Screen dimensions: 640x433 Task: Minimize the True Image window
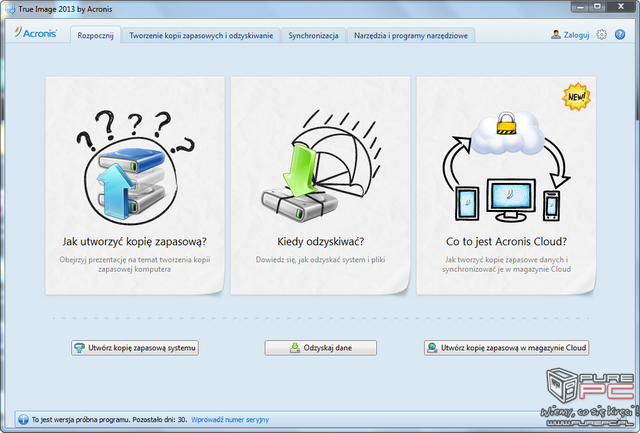580,7
